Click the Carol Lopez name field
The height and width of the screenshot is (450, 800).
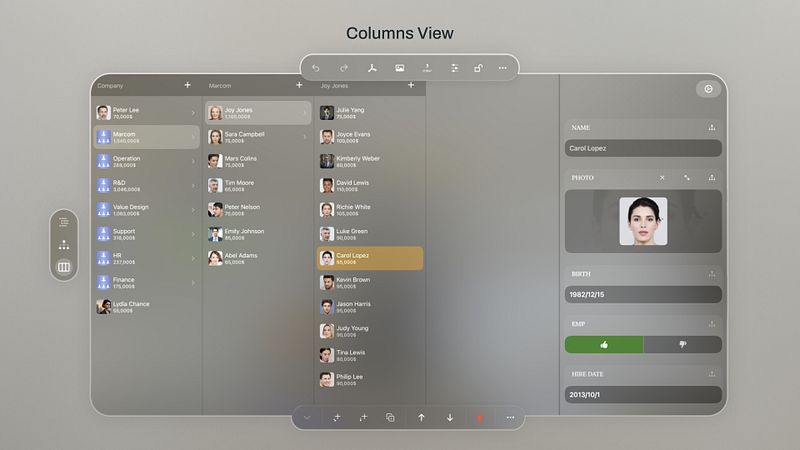point(643,148)
